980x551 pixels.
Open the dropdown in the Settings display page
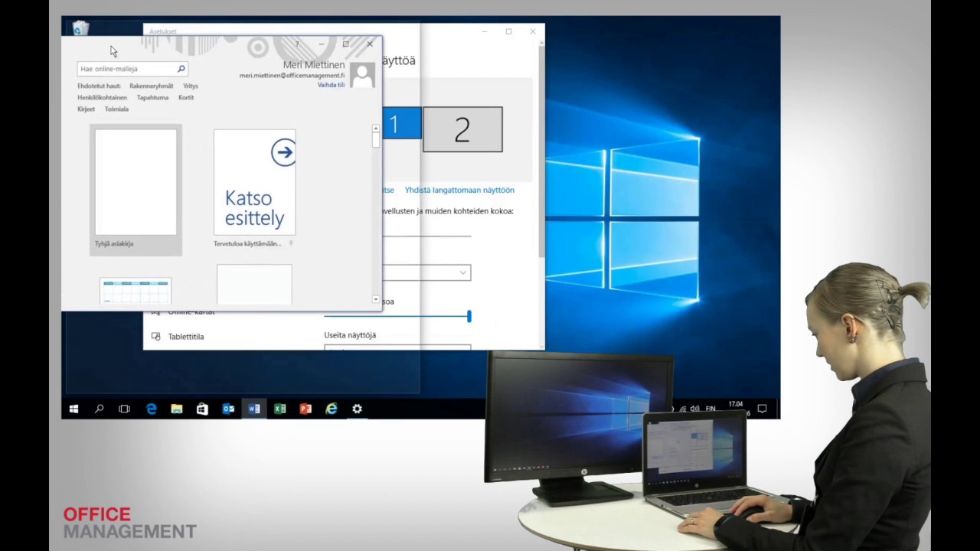(x=426, y=272)
